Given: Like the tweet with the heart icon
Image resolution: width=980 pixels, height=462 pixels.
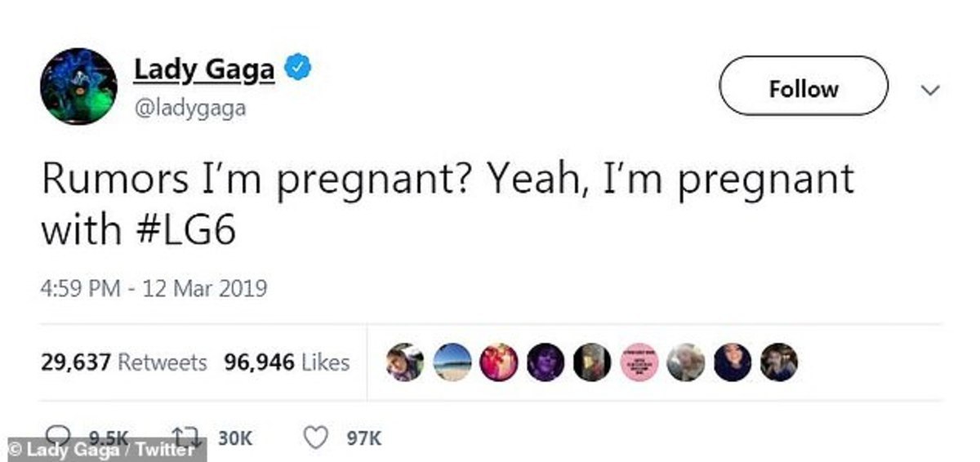Looking at the screenshot, I should point(316,438).
